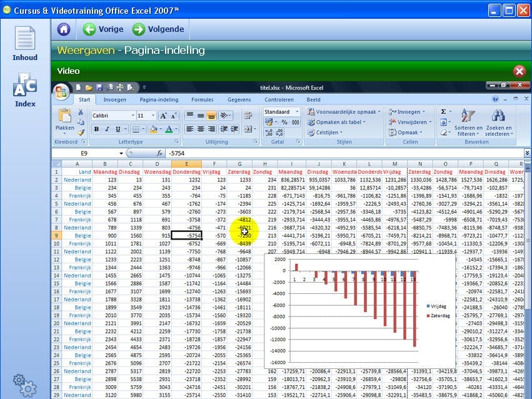Open the Formules ribbon tab

(x=202, y=100)
